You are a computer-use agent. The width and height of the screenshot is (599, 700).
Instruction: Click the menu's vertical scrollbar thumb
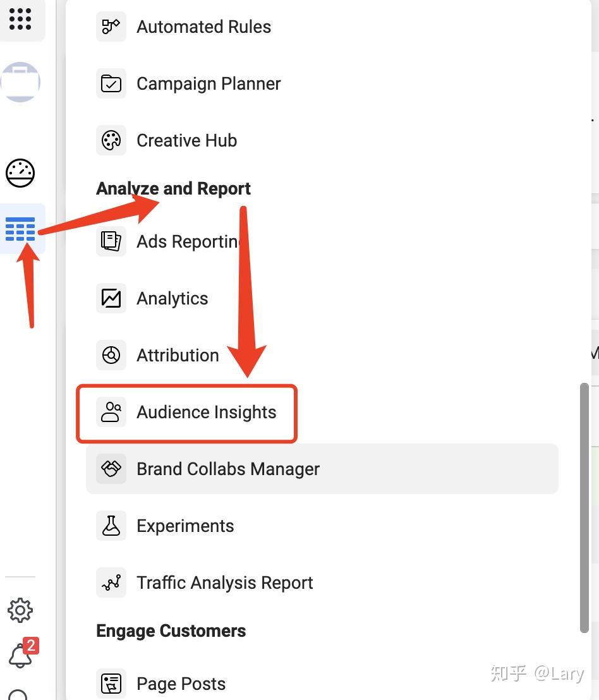pyautogui.click(x=584, y=507)
